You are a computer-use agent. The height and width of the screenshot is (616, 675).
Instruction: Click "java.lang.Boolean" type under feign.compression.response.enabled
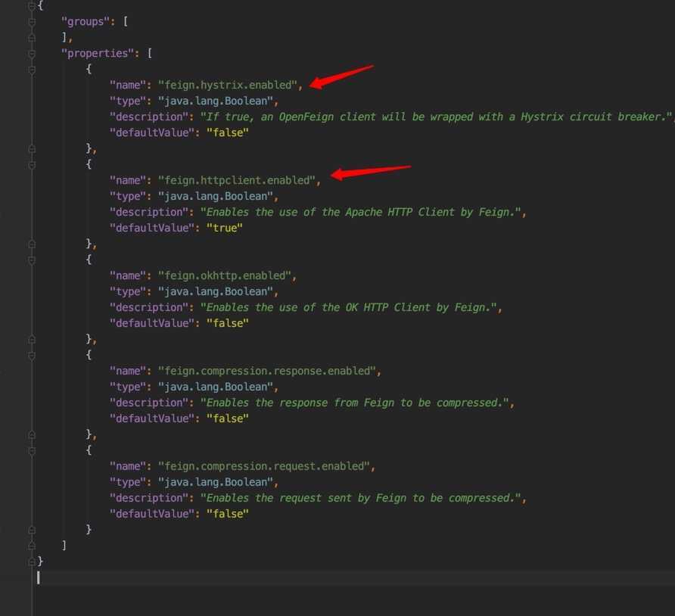click(216, 387)
